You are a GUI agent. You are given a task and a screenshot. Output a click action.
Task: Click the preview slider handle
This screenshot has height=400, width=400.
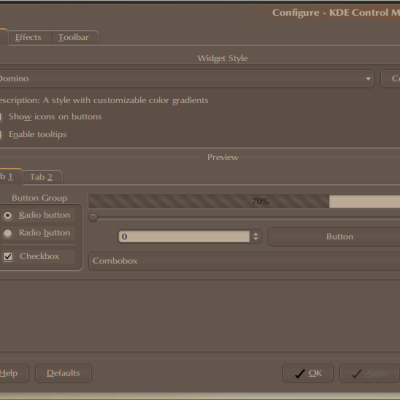(x=93, y=218)
